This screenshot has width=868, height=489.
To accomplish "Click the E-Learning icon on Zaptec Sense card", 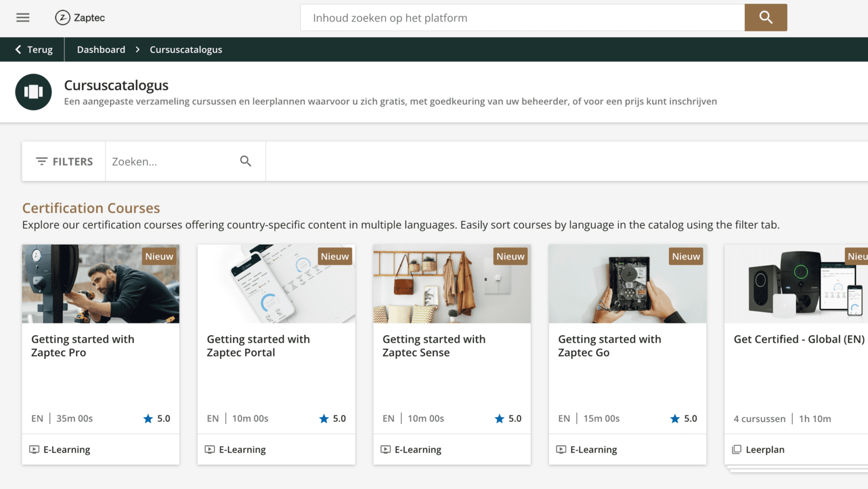I will [x=386, y=449].
